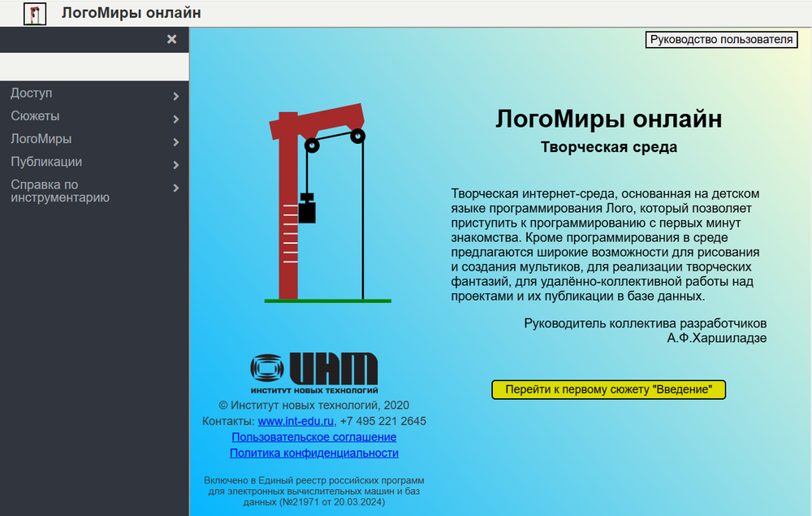Open the Доступ sidebar item
The image size is (812, 516).
point(32,93)
